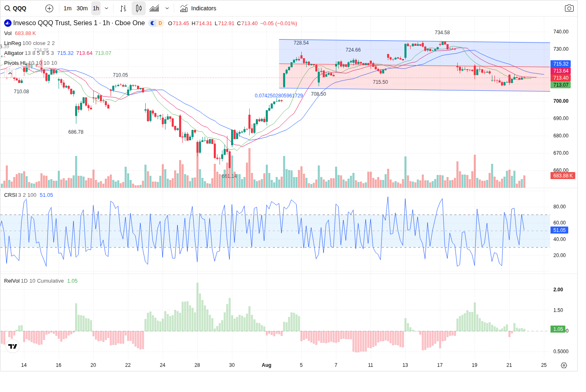Click the 51.05 CRSI value label
Image resolution: width=586 pixels, height=392 pixels.
tap(560, 230)
